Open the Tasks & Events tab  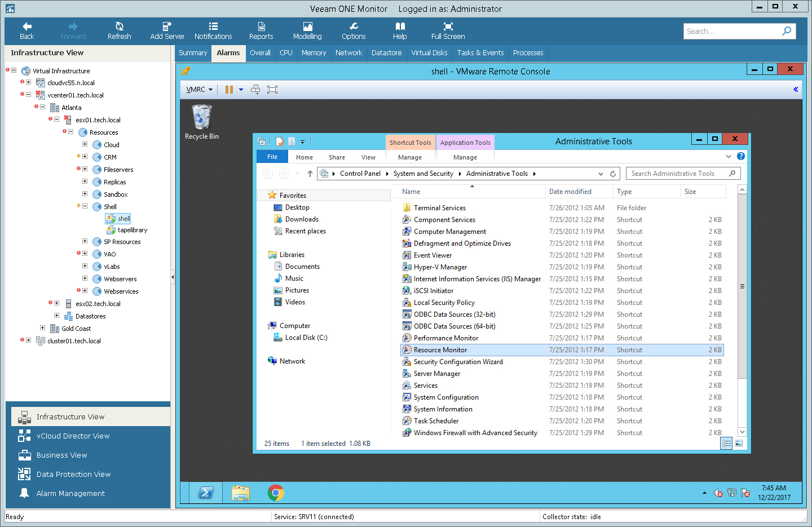(480, 53)
